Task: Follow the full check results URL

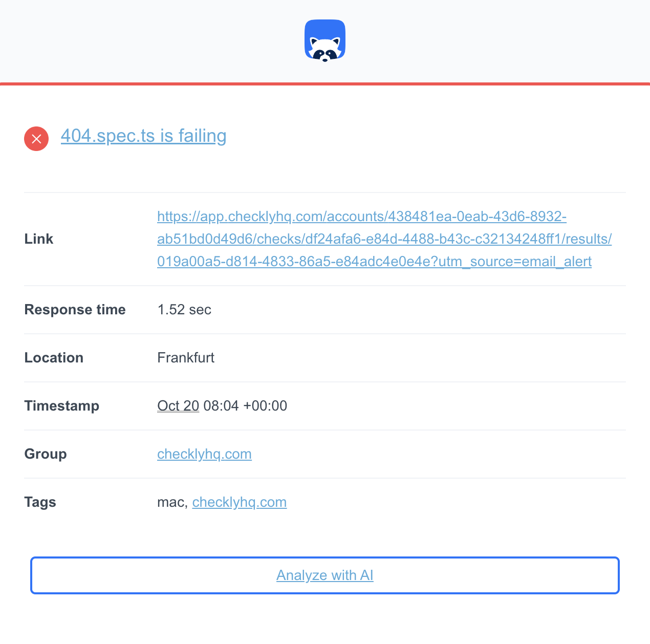Action: 384,239
